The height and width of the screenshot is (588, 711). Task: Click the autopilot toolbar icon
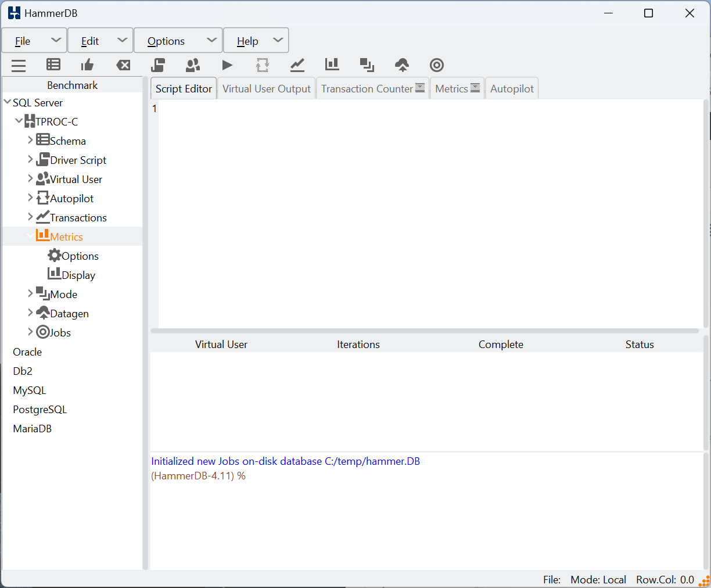[x=263, y=64]
